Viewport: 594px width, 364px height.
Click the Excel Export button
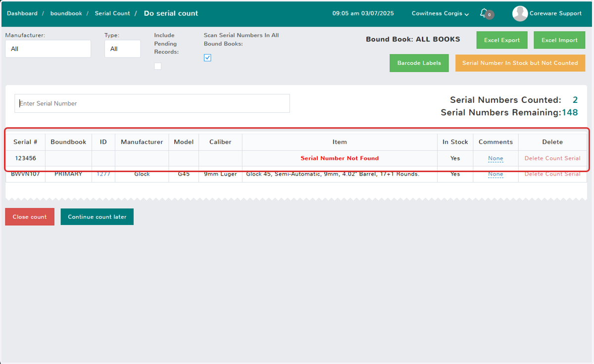pos(502,40)
